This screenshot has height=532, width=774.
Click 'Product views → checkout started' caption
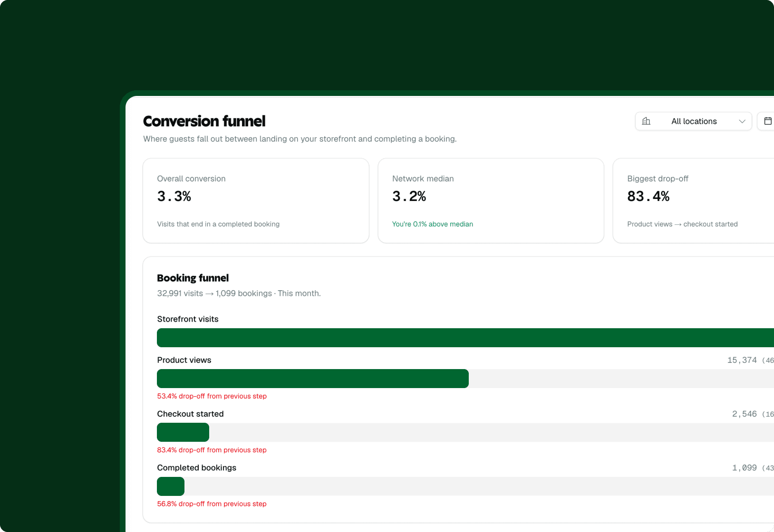tap(682, 224)
